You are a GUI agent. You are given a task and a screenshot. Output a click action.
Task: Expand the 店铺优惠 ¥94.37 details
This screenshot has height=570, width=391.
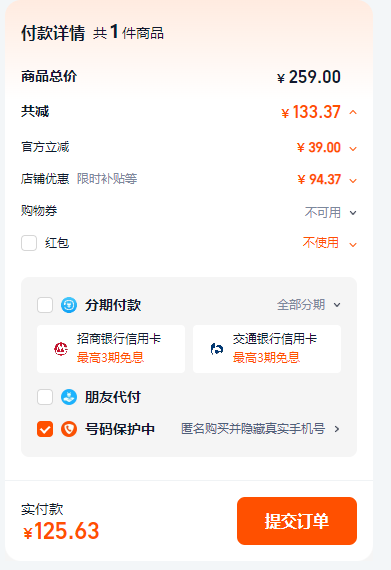coord(353,180)
